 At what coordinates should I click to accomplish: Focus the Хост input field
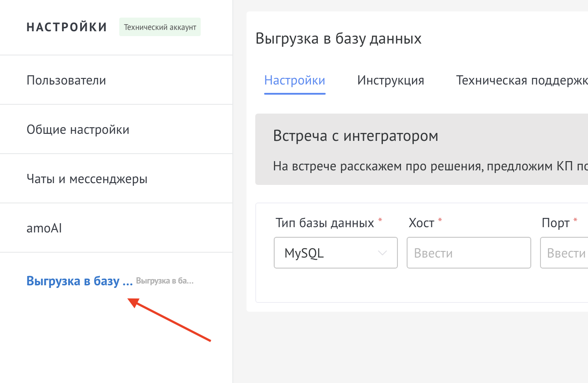pos(468,253)
